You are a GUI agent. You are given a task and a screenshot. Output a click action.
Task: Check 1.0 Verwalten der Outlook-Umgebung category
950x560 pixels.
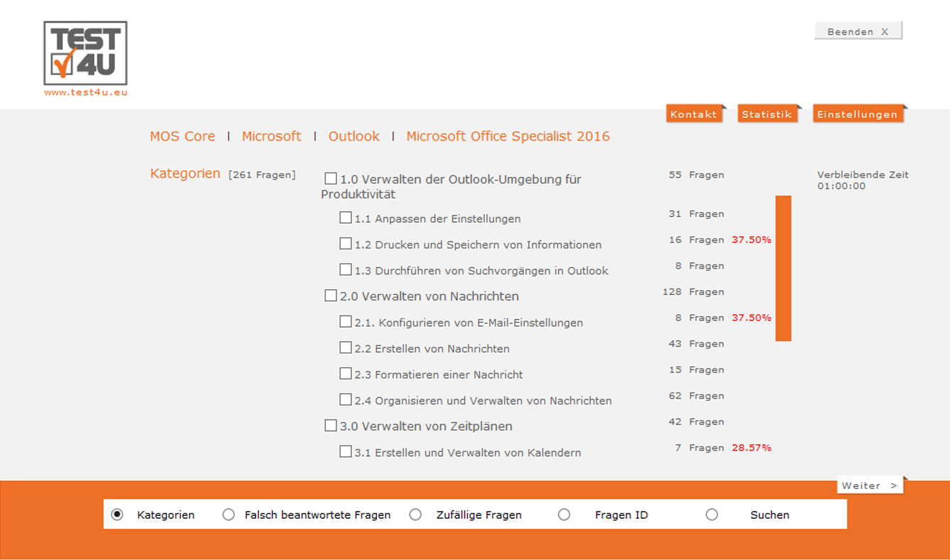pos(331,178)
